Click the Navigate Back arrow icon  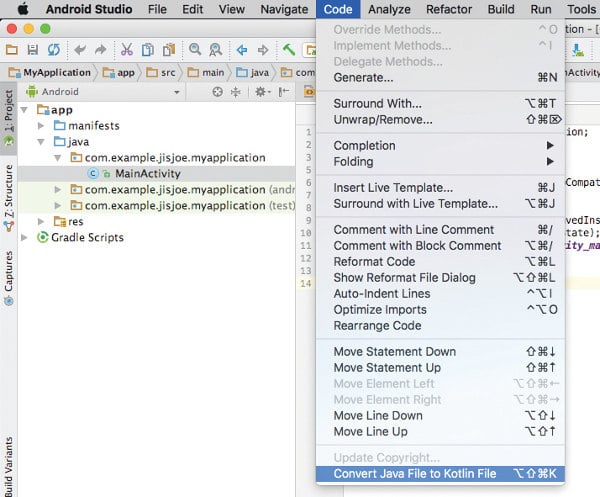click(x=241, y=49)
